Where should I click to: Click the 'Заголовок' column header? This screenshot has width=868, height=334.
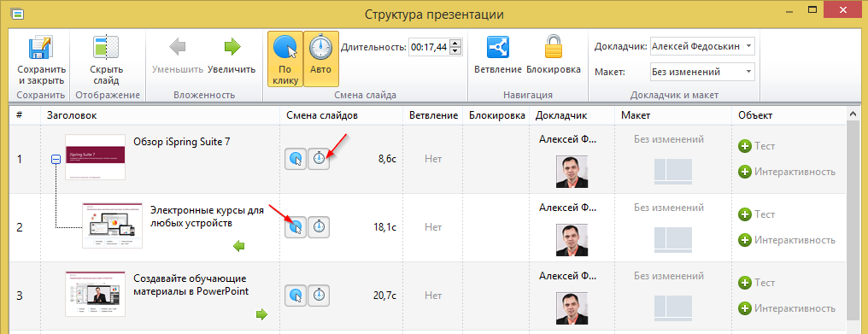coord(72,115)
